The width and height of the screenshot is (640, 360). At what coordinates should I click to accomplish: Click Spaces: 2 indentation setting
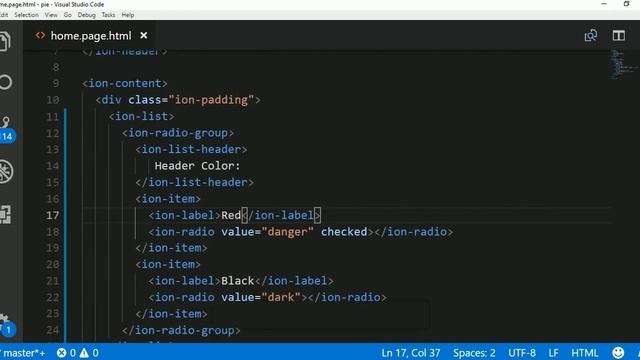coord(474,353)
